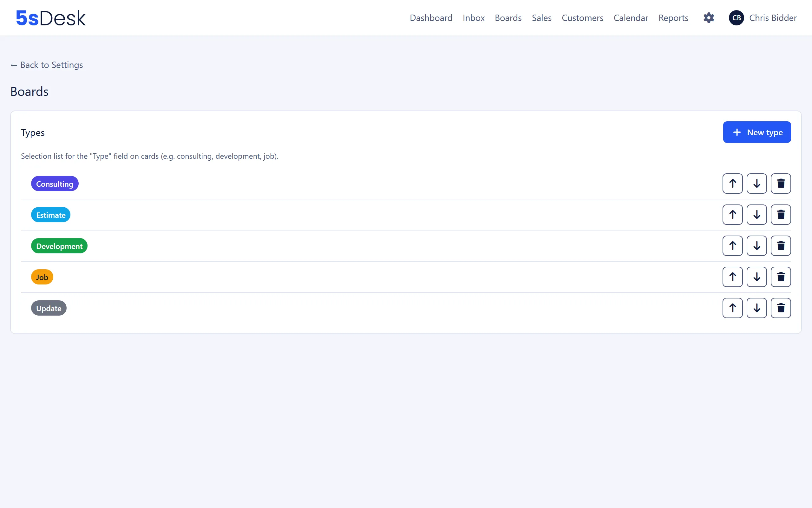This screenshot has width=812, height=508.
Task: Open the Dashboard nav item
Action: tap(431, 18)
